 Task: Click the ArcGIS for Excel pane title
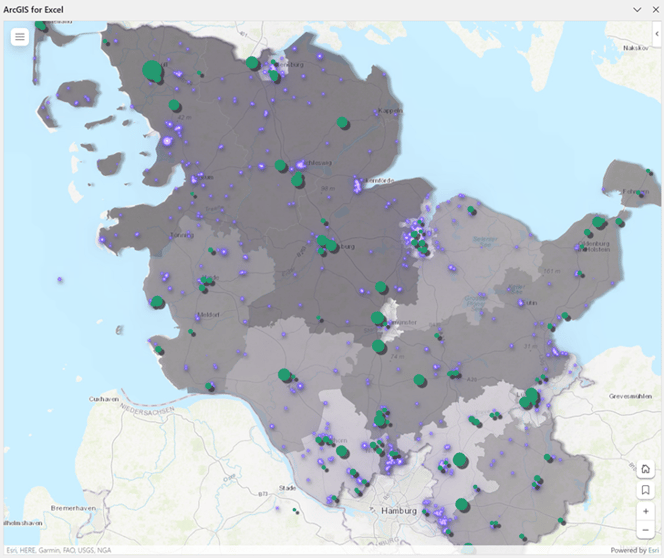(33, 10)
